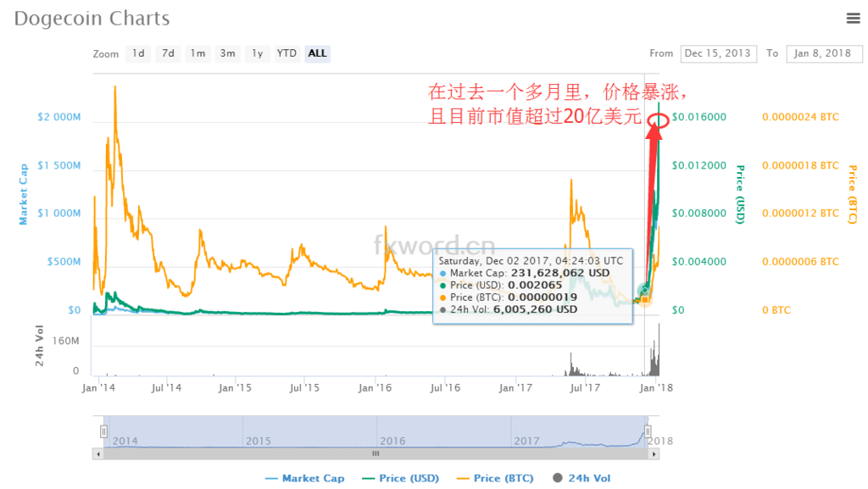The width and height of the screenshot is (868, 489).
Task: Click the 0.0000012 BTC axis label
Action: 800,214
